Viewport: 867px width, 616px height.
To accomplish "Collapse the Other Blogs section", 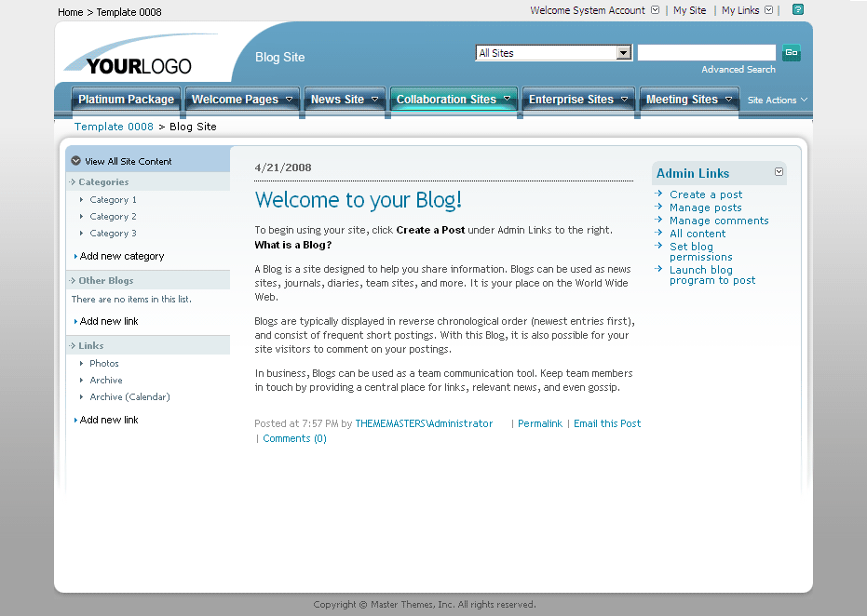I will [x=73, y=279].
